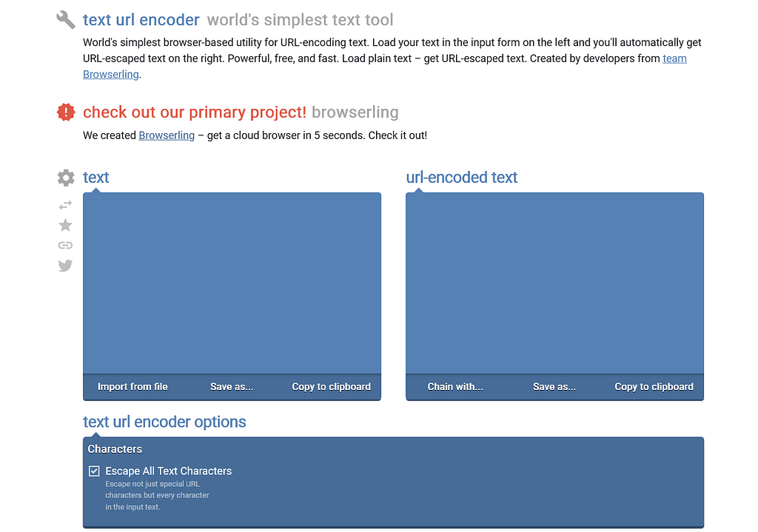Click the red exclamation badge icon
The height and width of the screenshot is (532, 758).
[66, 112]
